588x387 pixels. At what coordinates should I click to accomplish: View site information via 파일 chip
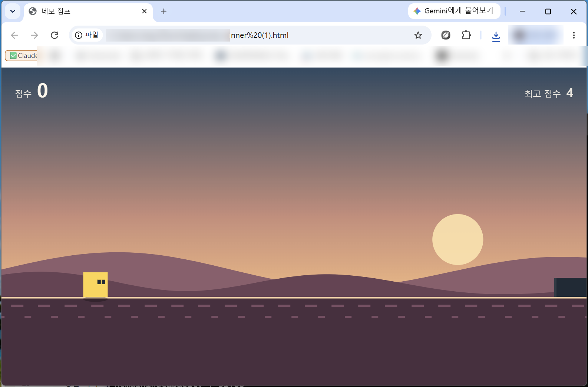pos(87,35)
